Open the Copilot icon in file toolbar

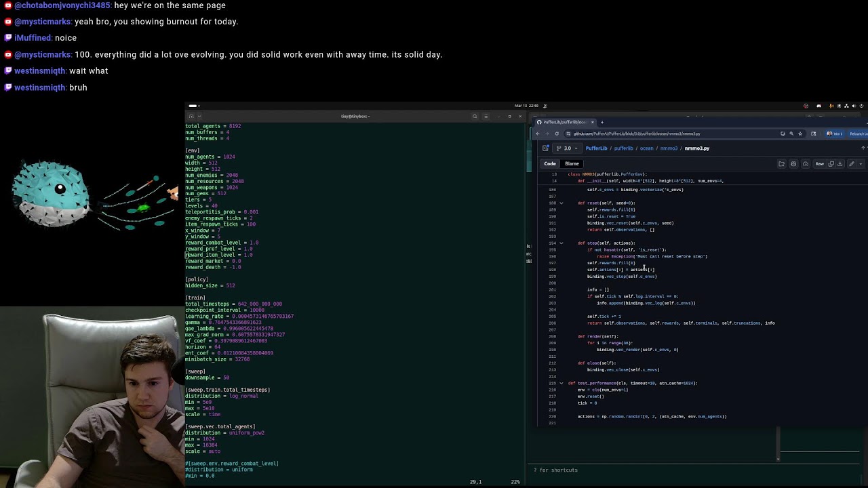point(793,164)
